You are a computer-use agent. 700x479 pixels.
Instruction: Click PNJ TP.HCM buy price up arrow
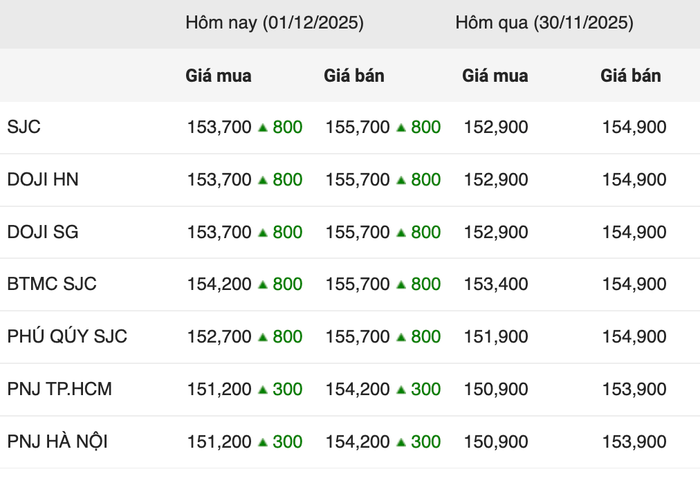tap(263, 390)
